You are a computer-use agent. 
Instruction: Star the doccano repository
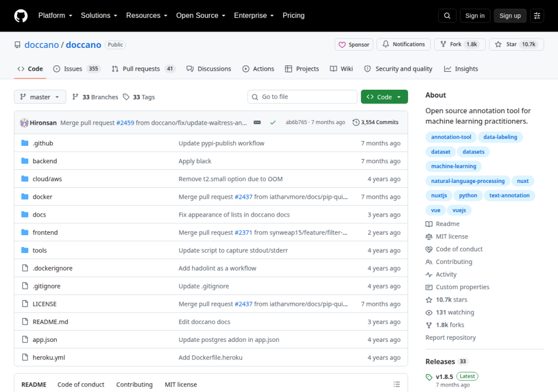coord(517,44)
